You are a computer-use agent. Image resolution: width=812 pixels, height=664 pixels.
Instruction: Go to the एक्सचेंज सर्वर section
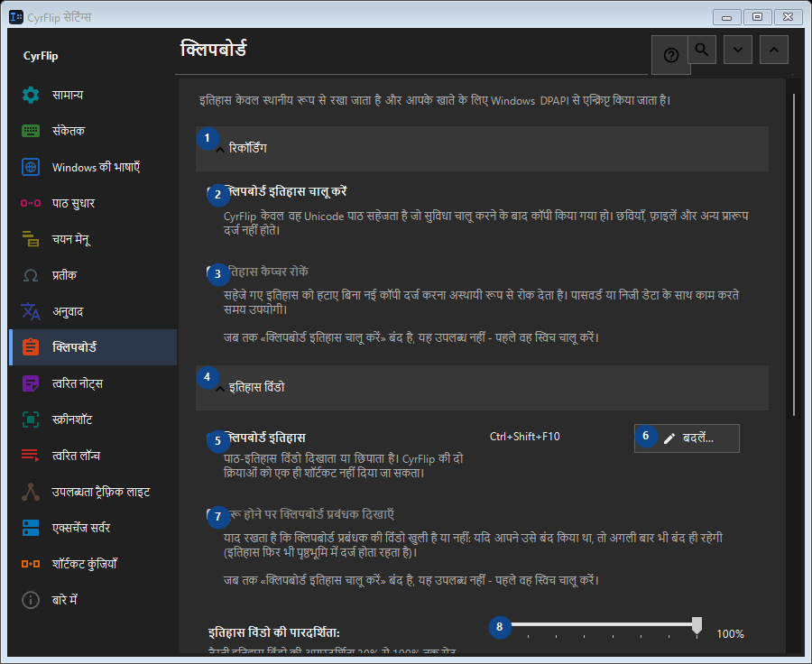pos(93,528)
